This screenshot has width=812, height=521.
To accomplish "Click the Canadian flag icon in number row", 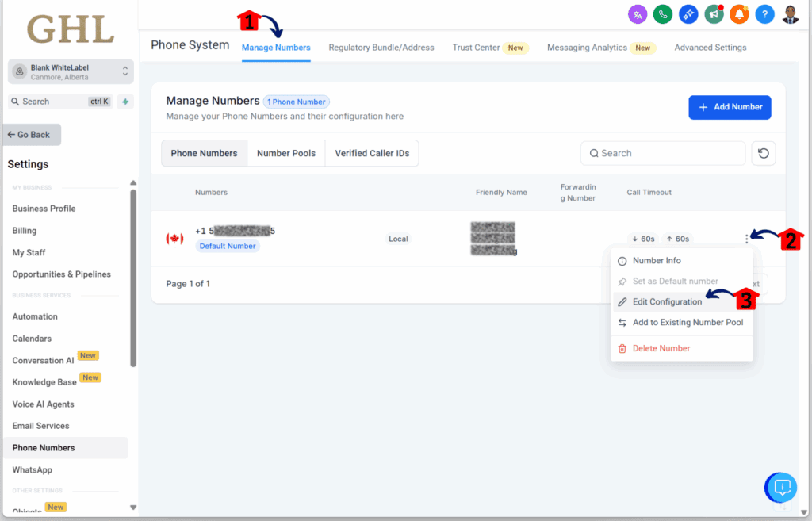I will point(174,239).
